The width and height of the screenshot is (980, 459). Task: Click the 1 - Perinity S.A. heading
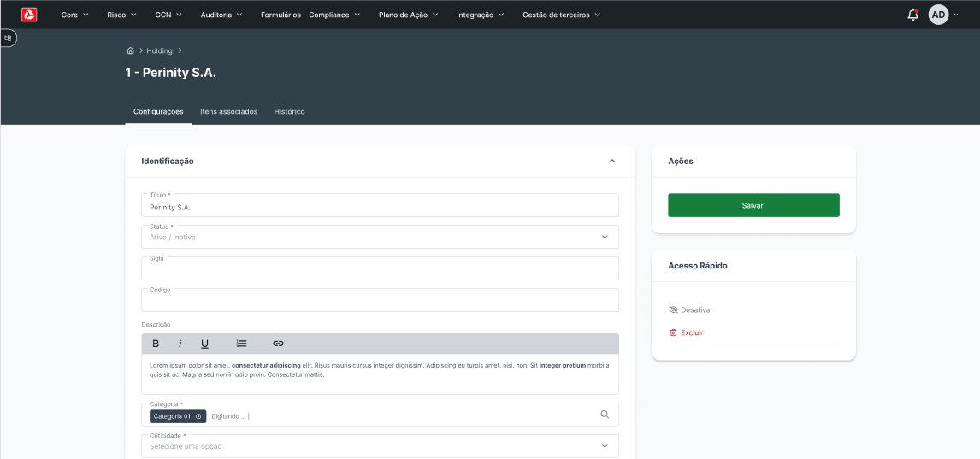tap(171, 73)
